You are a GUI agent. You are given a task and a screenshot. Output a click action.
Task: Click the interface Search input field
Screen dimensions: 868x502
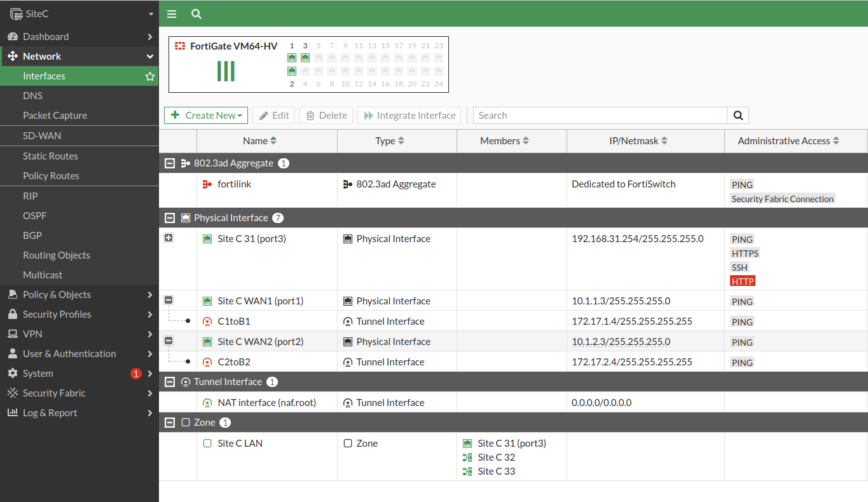pyautogui.click(x=600, y=116)
